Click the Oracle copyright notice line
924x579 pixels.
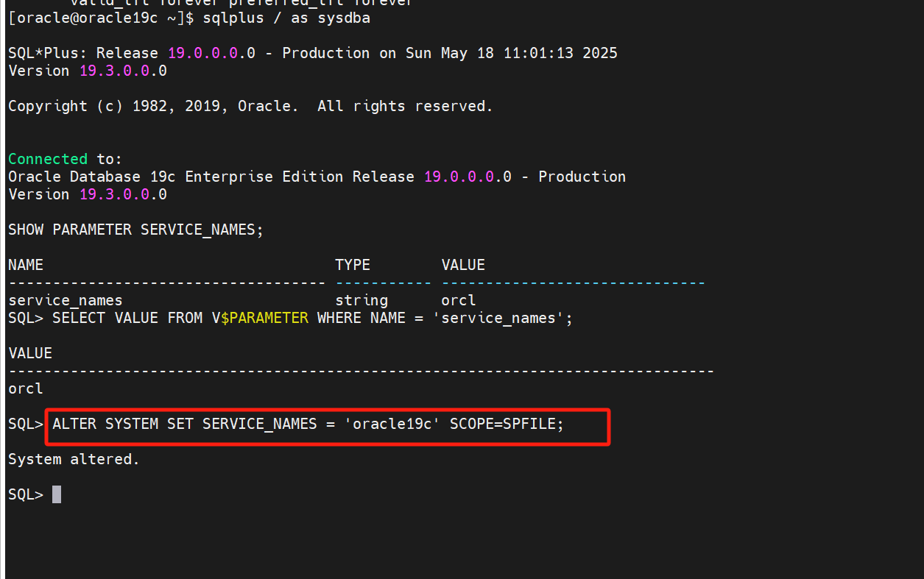250,106
